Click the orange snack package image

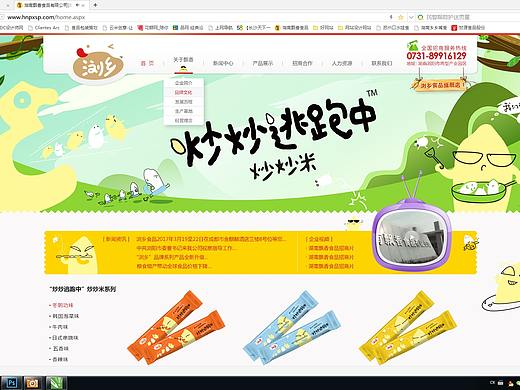176,328
